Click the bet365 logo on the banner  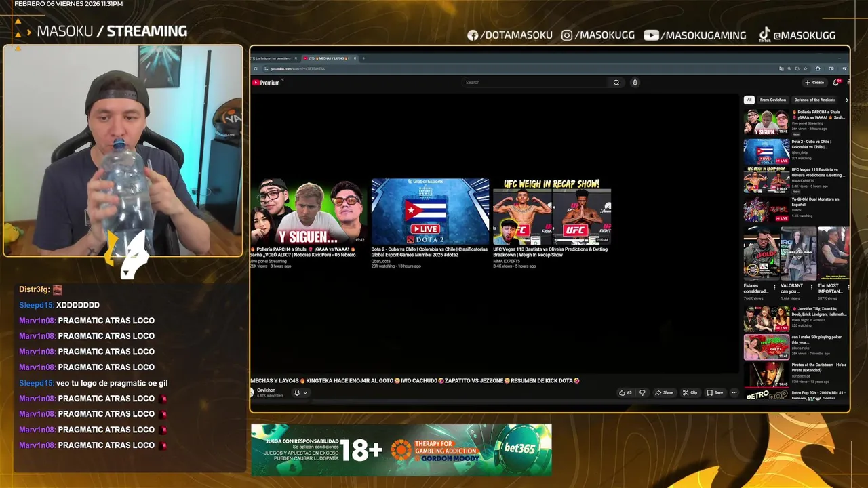coord(519,449)
